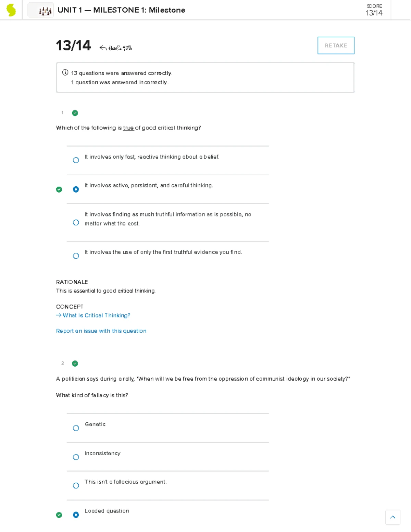Select the Inconsistency radio button
This screenshot has width=411, height=532.
(76, 457)
